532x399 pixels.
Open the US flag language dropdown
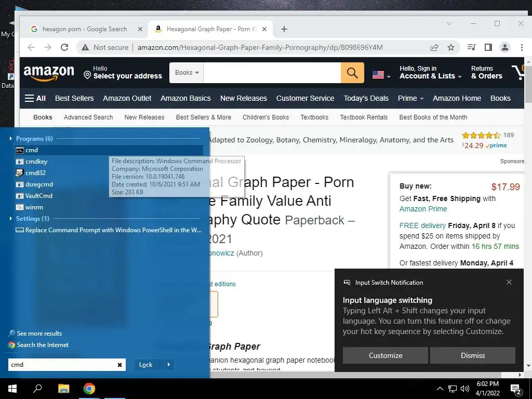(x=381, y=75)
